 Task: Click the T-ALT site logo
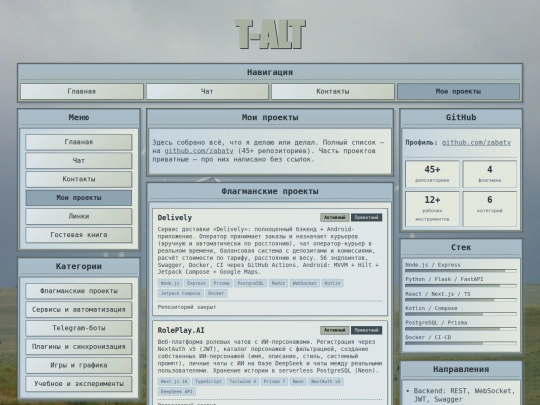click(x=270, y=34)
